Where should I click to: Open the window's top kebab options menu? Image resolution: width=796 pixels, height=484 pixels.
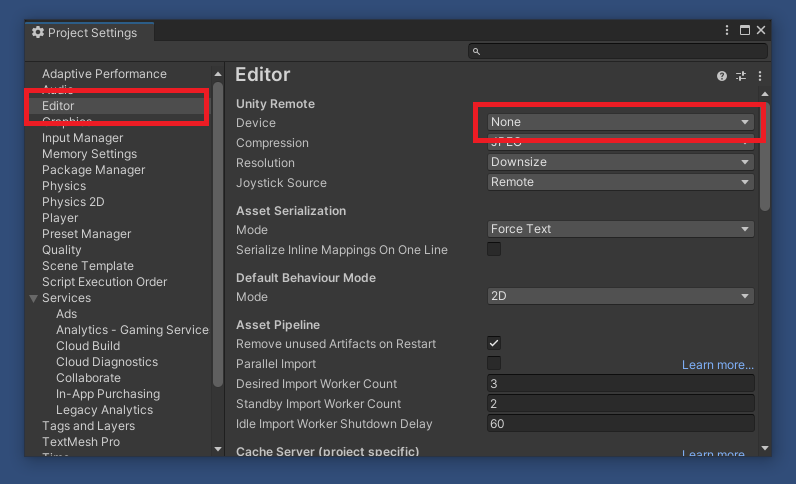726,30
